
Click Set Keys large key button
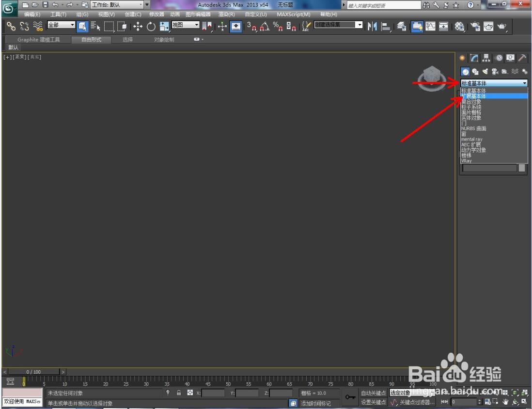coord(350,397)
